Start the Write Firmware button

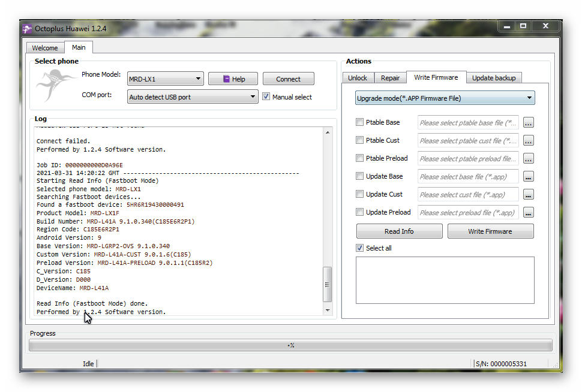pyautogui.click(x=490, y=231)
